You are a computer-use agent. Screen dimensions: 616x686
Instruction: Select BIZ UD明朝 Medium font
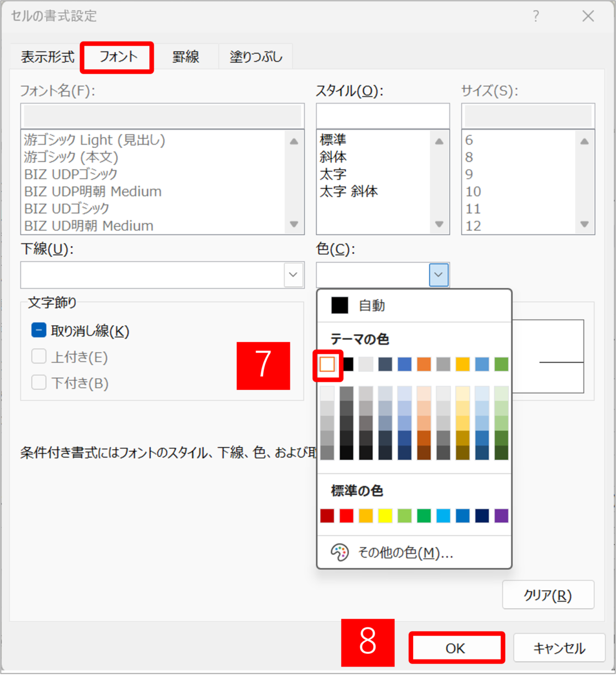tap(89, 226)
